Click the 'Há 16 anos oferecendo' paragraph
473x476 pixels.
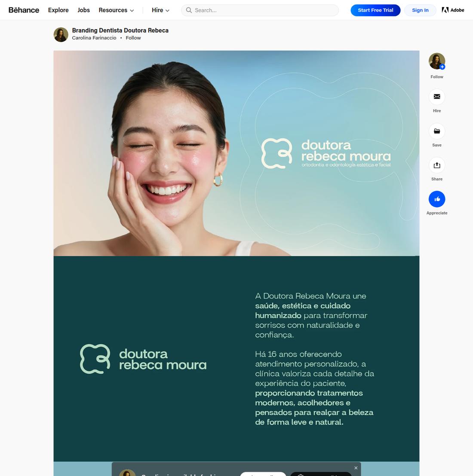coord(314,388)
